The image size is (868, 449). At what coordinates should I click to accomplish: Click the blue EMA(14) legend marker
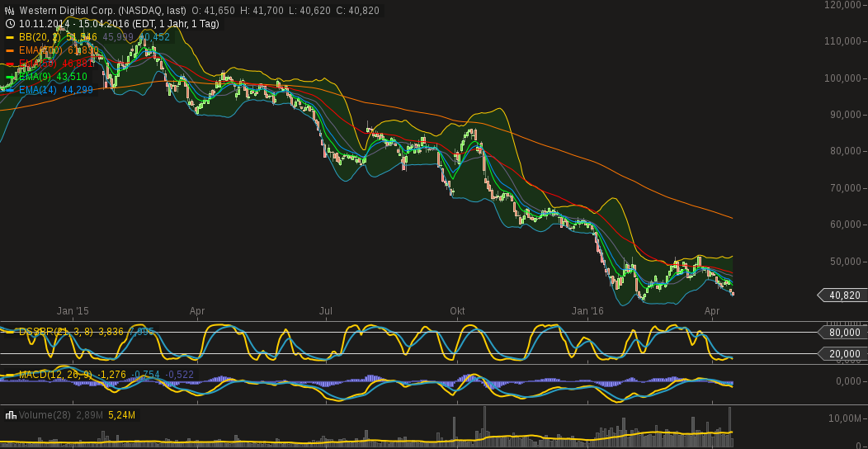point(10,90)
